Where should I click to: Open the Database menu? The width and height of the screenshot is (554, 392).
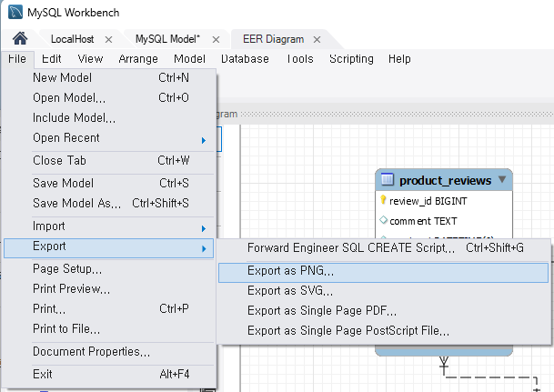tap(245, 58)
